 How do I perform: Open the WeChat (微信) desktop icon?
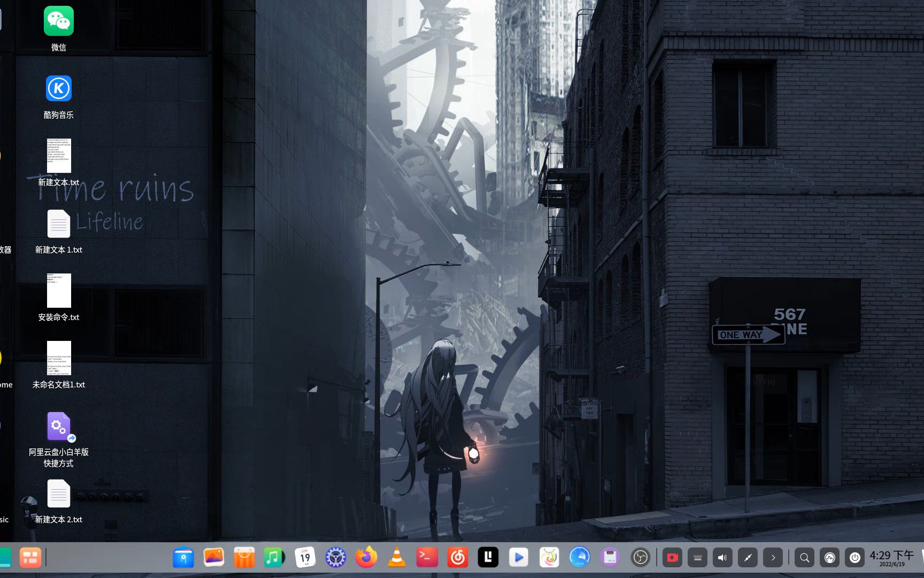pyautogui.click(x=59, y=21)
